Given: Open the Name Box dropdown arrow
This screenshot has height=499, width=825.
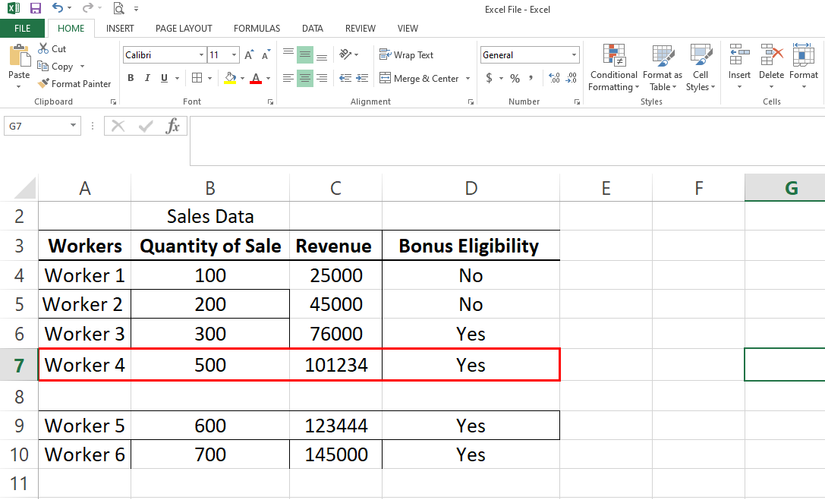Looking at the screenshot, I should tap(74, 126).
